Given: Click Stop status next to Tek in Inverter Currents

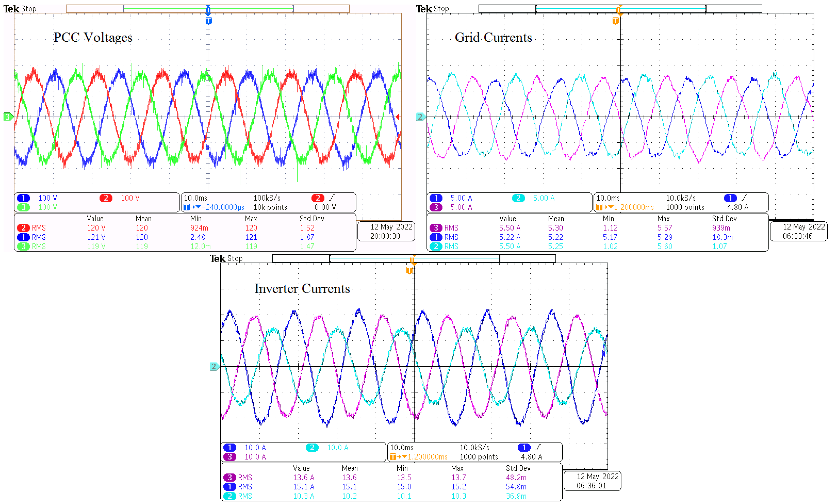Looking at the screenshot, I should (235, 258).
